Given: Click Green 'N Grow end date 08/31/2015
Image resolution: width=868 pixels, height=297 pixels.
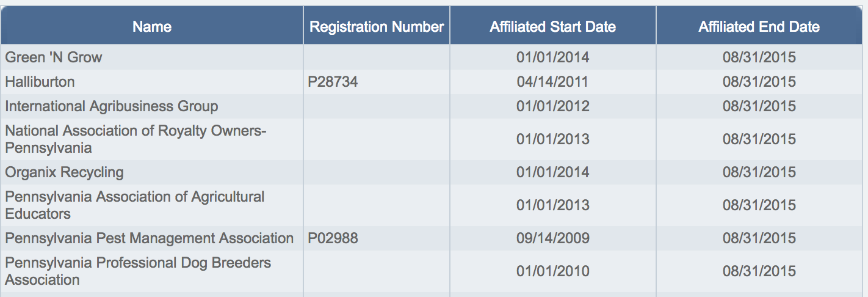Looking at the screenshot, I should 759,57.
